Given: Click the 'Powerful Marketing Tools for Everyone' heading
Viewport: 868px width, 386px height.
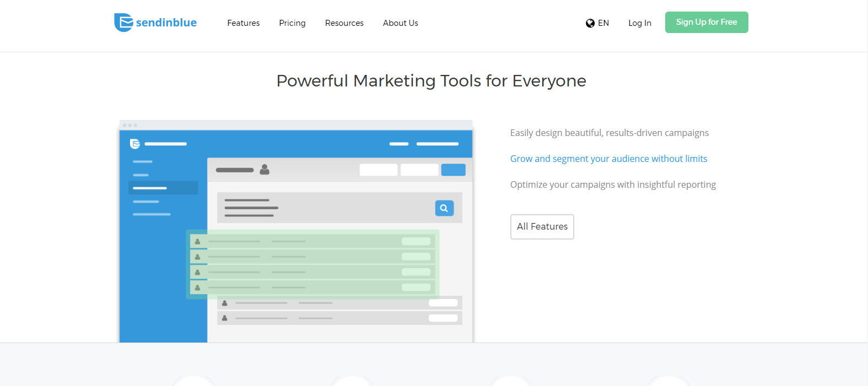Looking at the screenshot, I should [x=432, y=81].
